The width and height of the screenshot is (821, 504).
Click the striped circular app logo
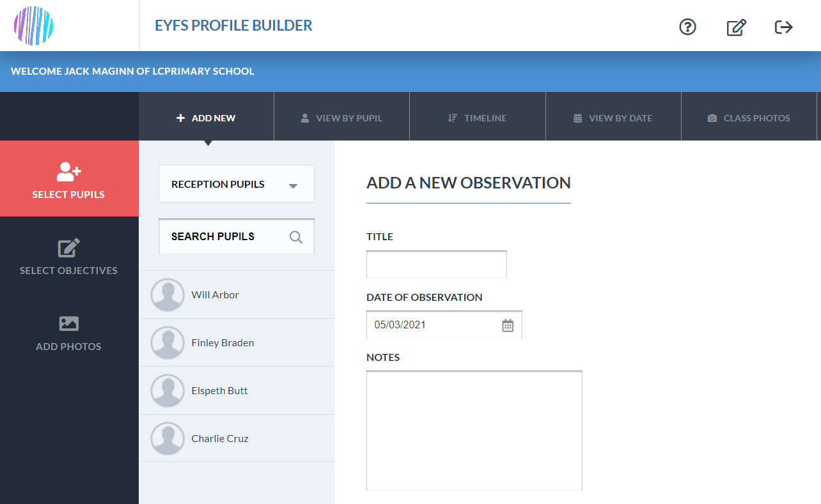33,26
